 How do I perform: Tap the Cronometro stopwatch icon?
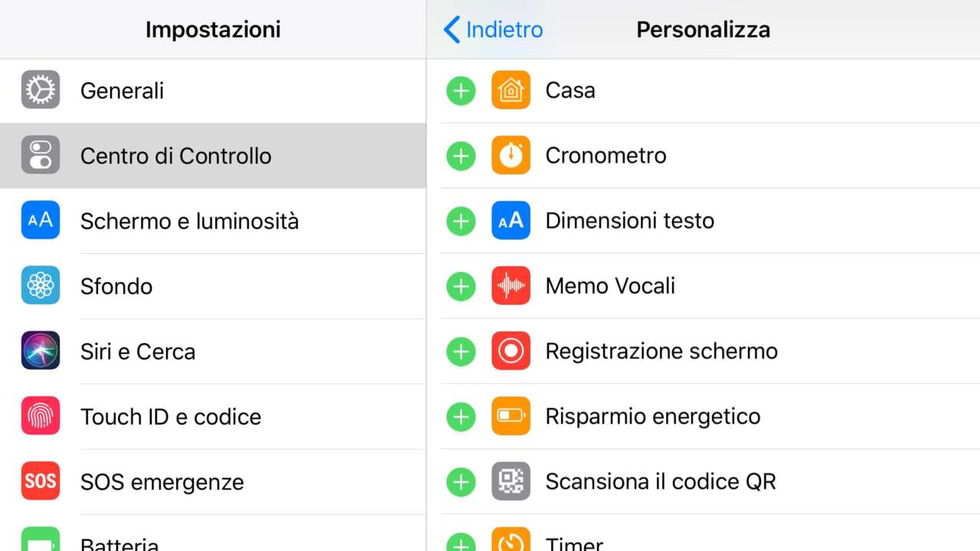pos(511,155)
